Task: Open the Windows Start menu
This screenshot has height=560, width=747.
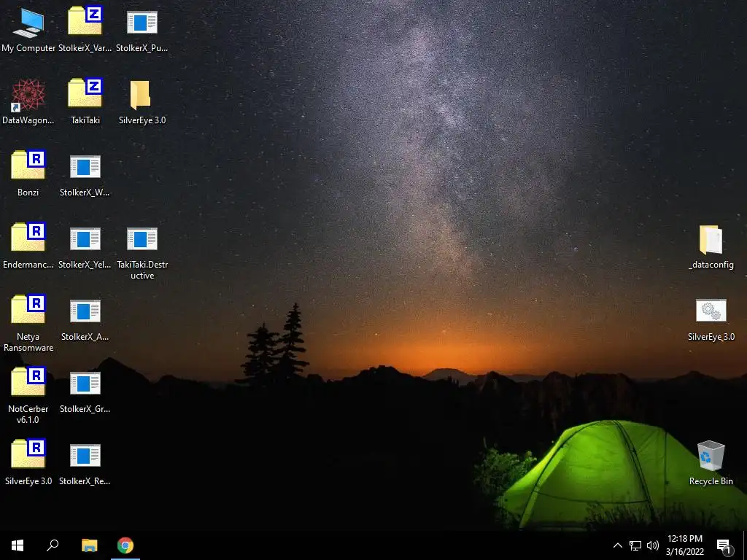Action: 18,545
